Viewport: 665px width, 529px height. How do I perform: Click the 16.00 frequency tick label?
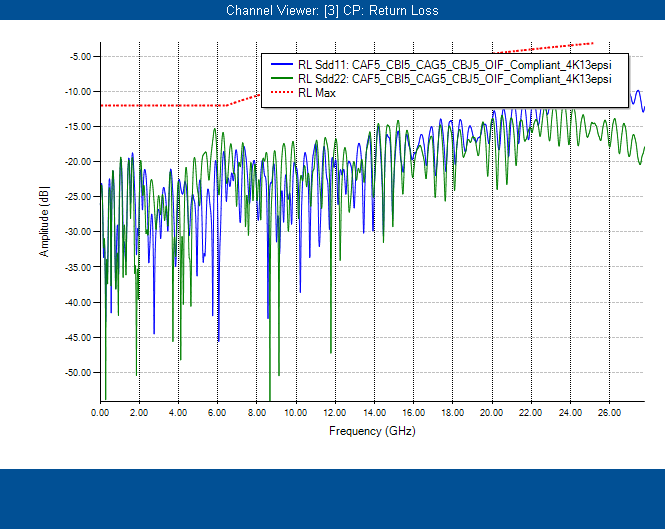coord(414,413)
